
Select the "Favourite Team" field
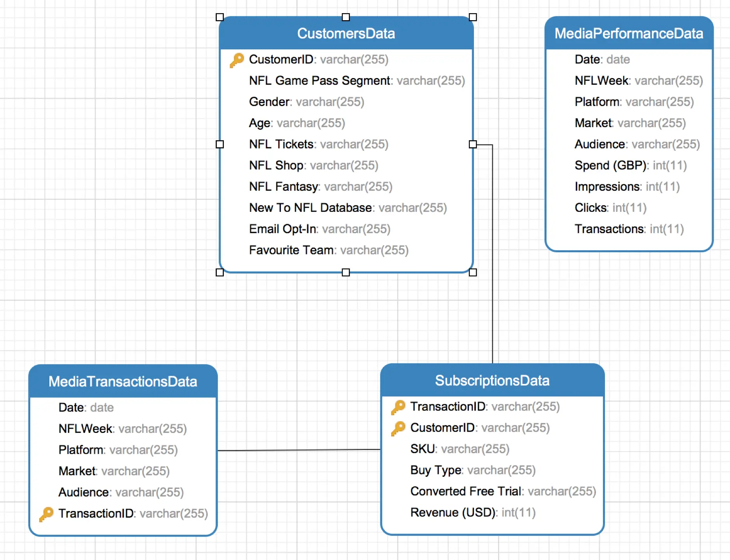tap(329, 250)
